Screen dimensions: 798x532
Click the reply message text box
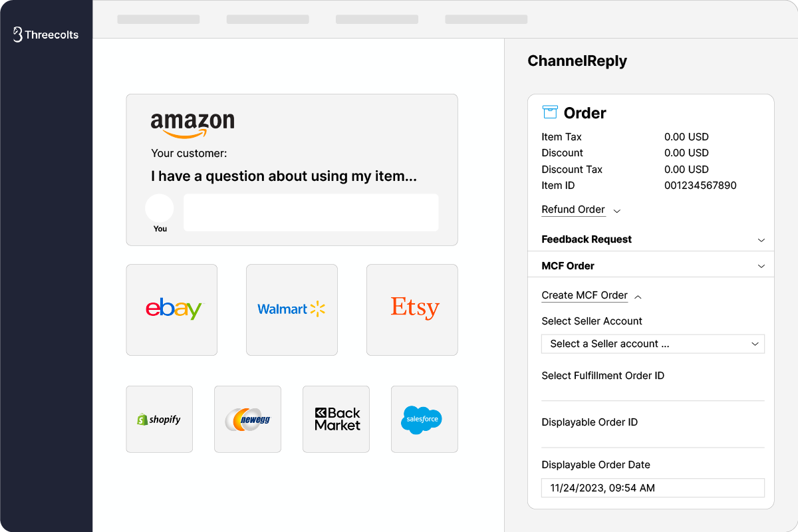coord(311,213)
